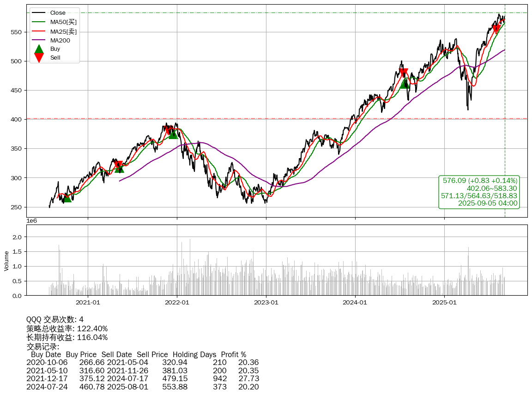Click the green price info box showing 576.09

click(479, 192)
